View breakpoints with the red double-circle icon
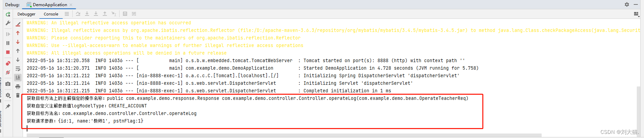This screenshot has height=138, width=644. [x=8, y=64]
